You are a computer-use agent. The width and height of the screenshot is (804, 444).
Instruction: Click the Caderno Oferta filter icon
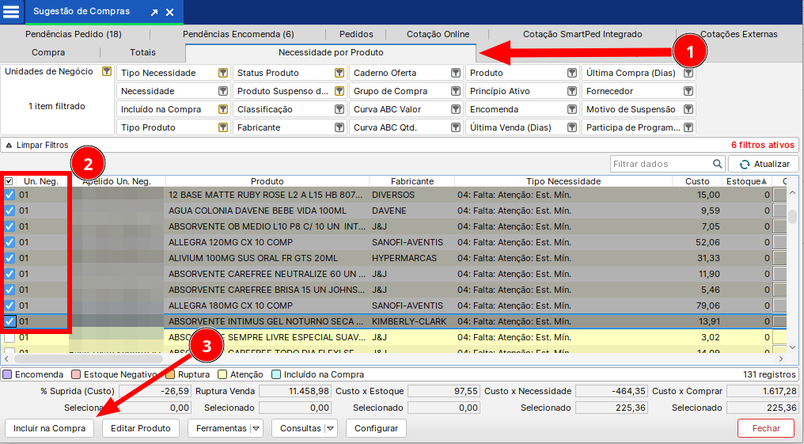click(455, 73)
